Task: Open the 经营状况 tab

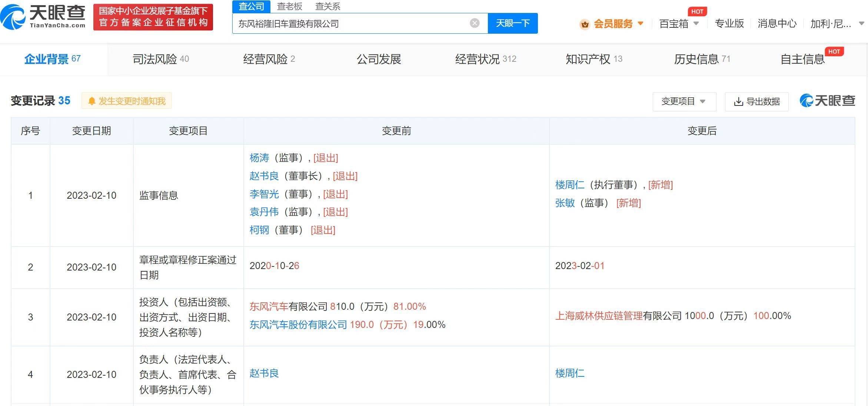Action: 486,59
